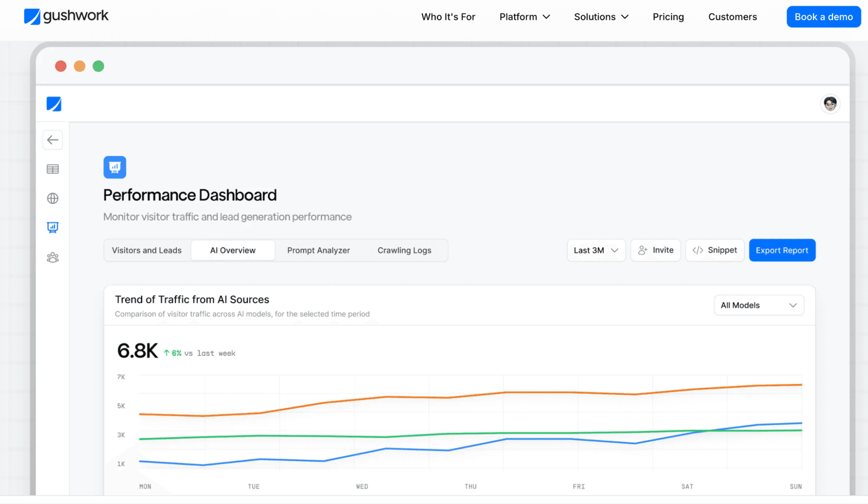The height and width of the screenshot is (504, 868).
Task: Expand the Platform menu
Action: [524, 17]
